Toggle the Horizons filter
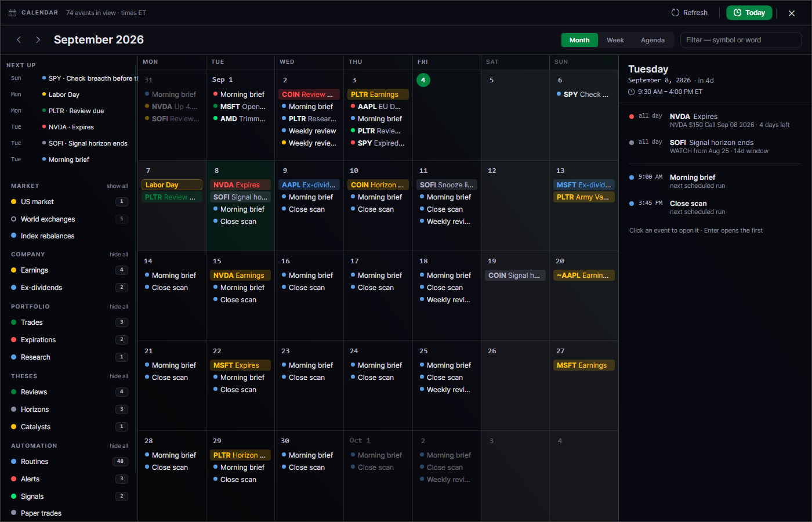812x522 pixels. (69, 409)
